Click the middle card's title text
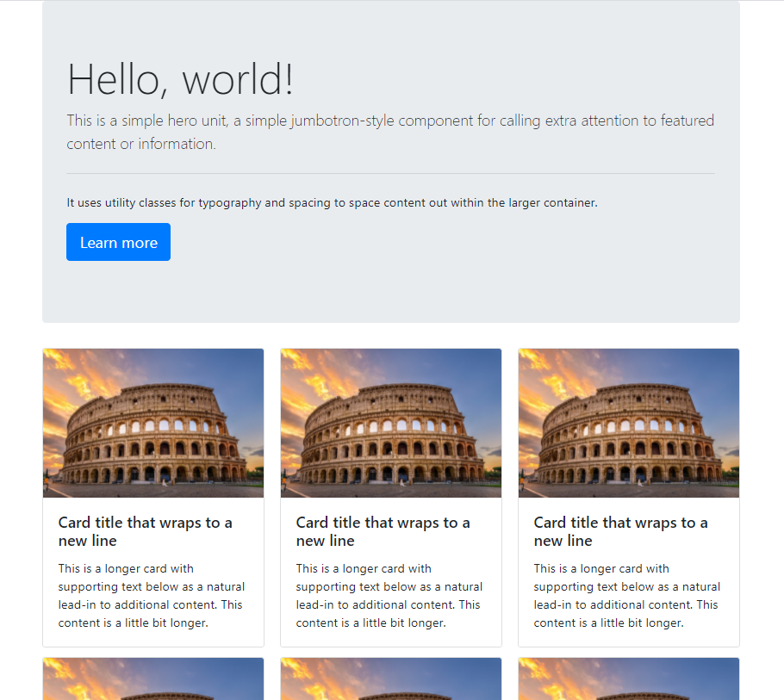Image resolution: width=784 pixels, height=700 pixels. tap(383, 531)
